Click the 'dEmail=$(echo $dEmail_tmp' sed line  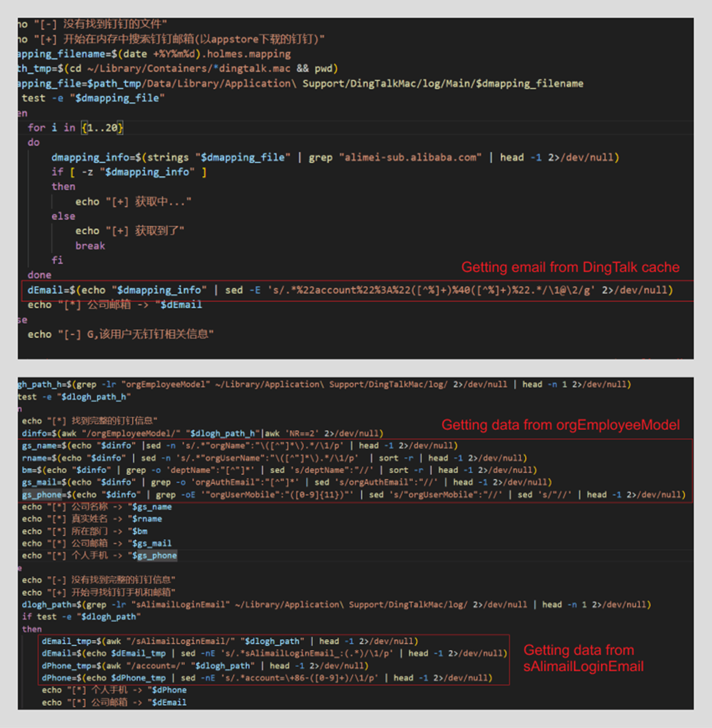[x=274, y=653]
